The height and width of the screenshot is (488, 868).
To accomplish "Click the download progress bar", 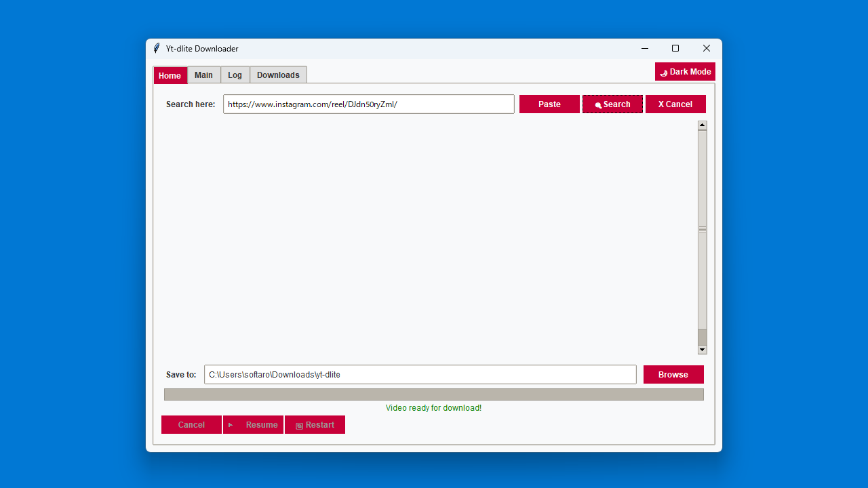I will [x=434, y=394].
